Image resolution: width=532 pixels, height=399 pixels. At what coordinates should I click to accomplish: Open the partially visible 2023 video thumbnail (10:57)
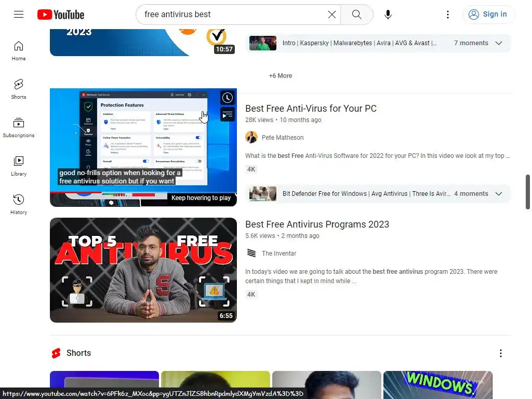coord(143,43)
